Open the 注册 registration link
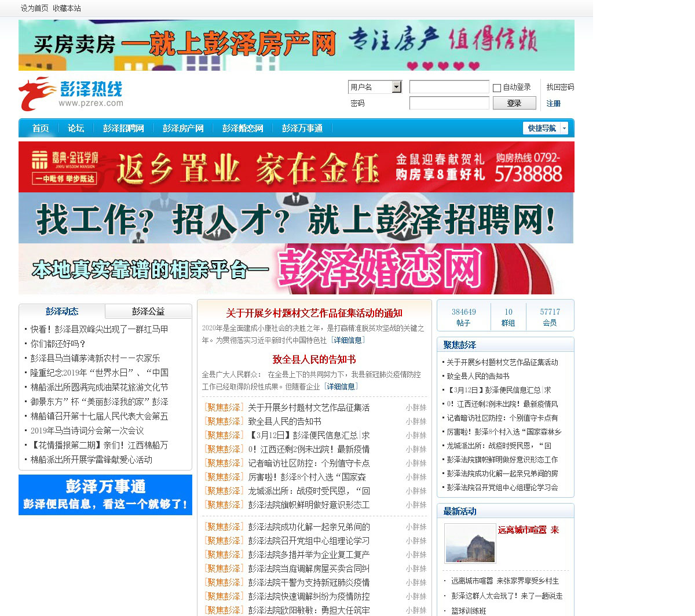The image size is (695, 616). pos(553,103)
